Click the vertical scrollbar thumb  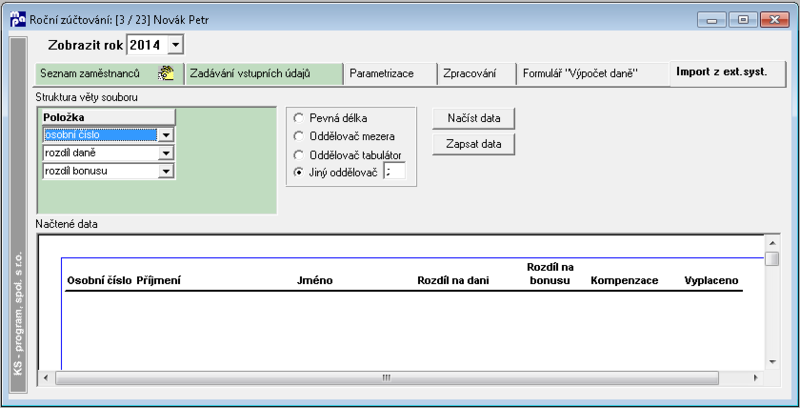[x=772, y=259]
